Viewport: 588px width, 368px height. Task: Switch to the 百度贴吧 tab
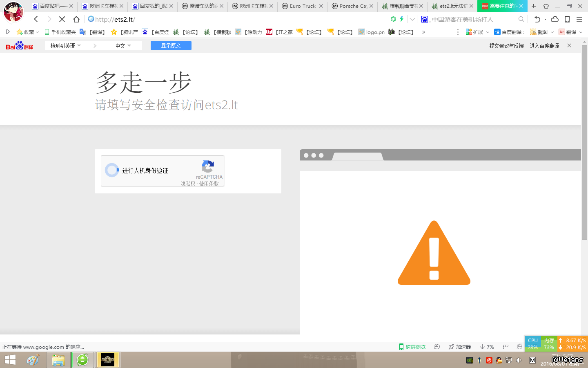tap(53, 6)
